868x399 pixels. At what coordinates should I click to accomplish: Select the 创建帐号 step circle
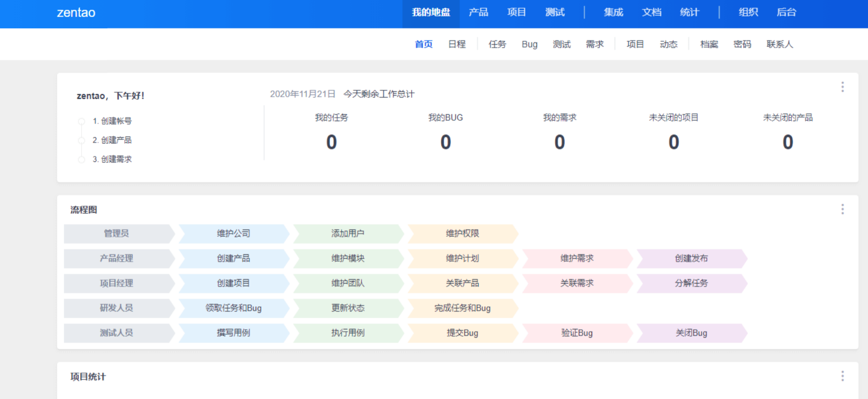tap(82, 121)
